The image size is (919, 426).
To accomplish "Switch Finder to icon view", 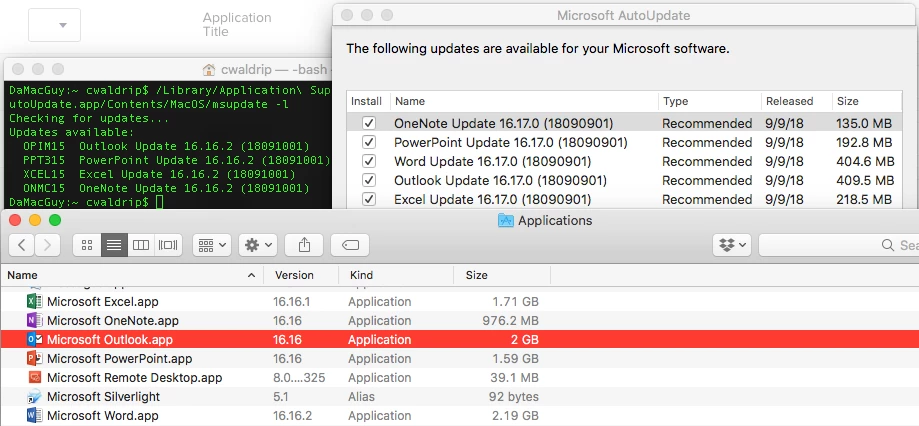I will point(87,245).
